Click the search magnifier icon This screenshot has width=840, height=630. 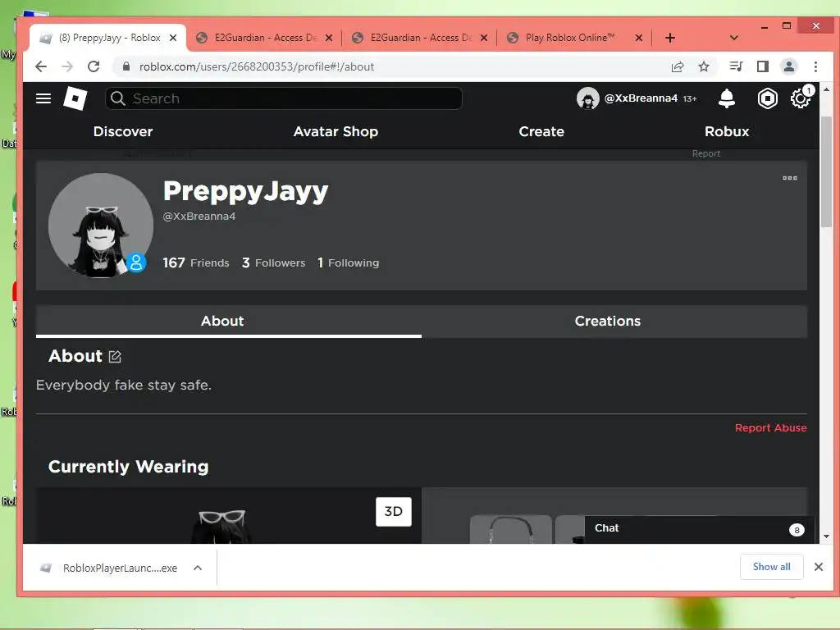click(118, 98)
